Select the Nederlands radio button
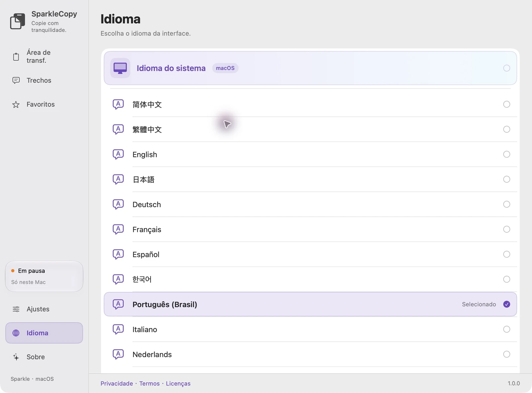 [x=506, y=354]
